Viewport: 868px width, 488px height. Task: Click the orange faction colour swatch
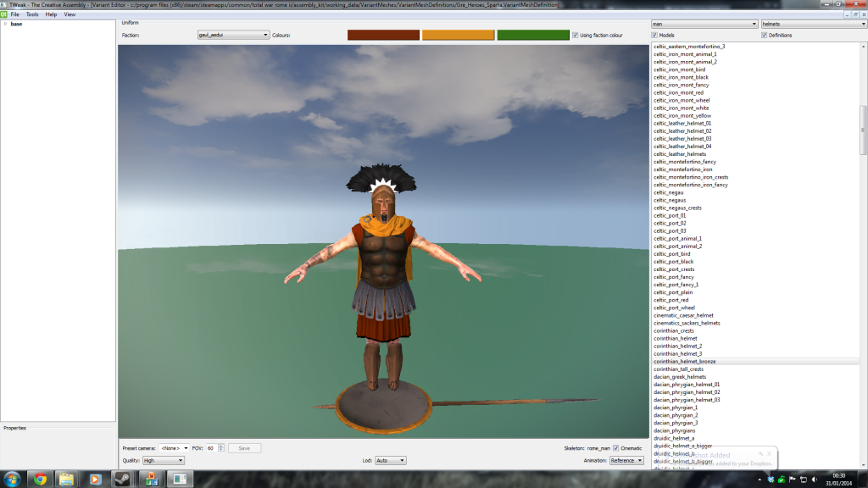point(458,36)
